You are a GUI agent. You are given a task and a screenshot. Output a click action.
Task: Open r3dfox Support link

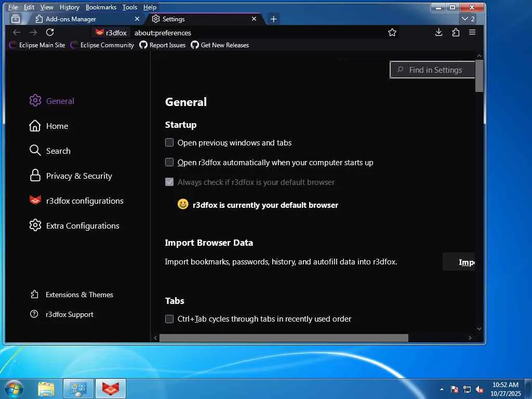click(62, 314)
